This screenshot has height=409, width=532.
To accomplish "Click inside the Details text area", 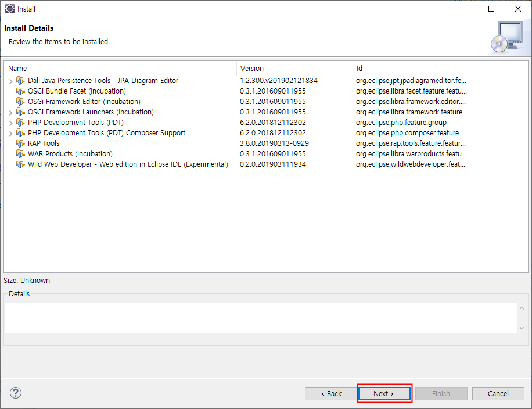I will pyautogui.click(x=261, y=318).
